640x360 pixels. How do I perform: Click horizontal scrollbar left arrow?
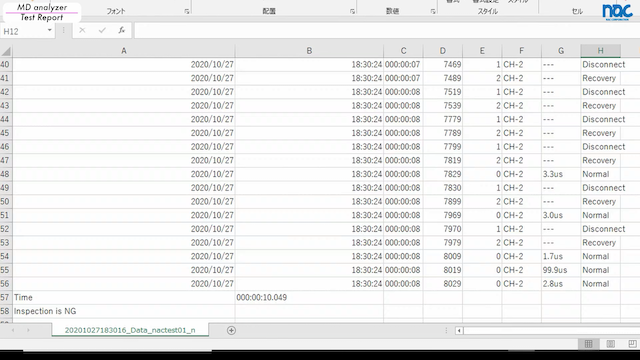tap(459, 331)
